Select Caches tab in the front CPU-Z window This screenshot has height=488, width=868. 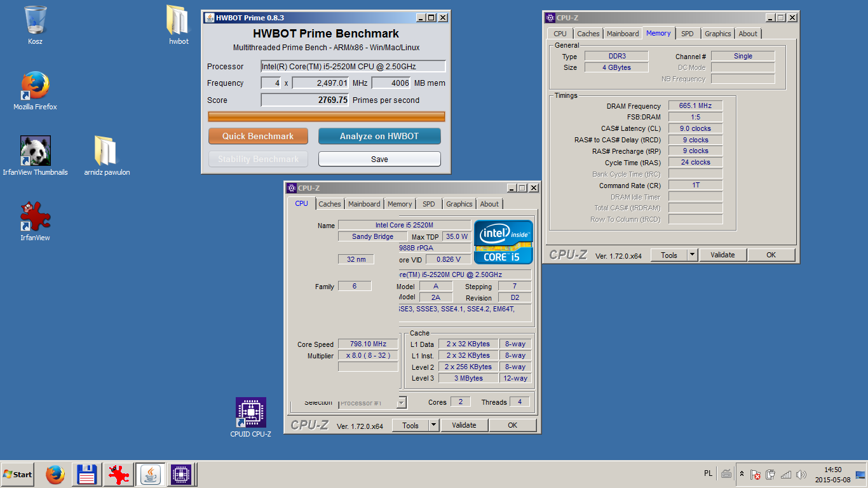point(330,204)
